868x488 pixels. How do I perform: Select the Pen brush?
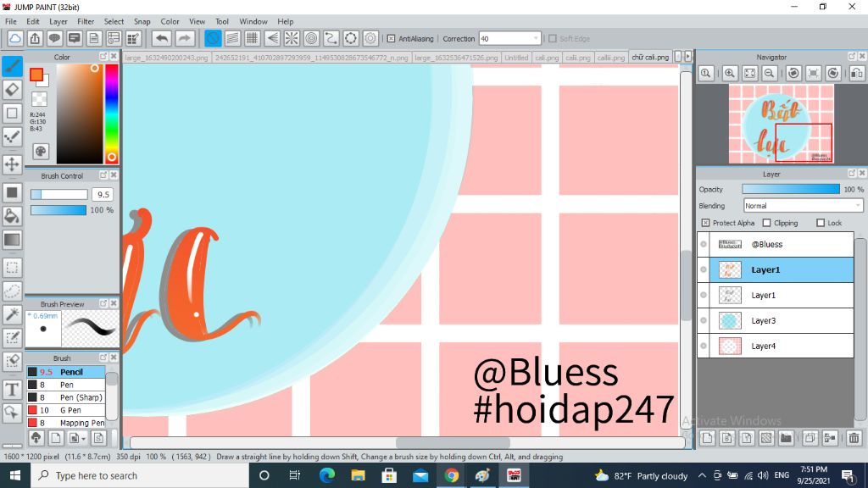(x=66, y=385)
